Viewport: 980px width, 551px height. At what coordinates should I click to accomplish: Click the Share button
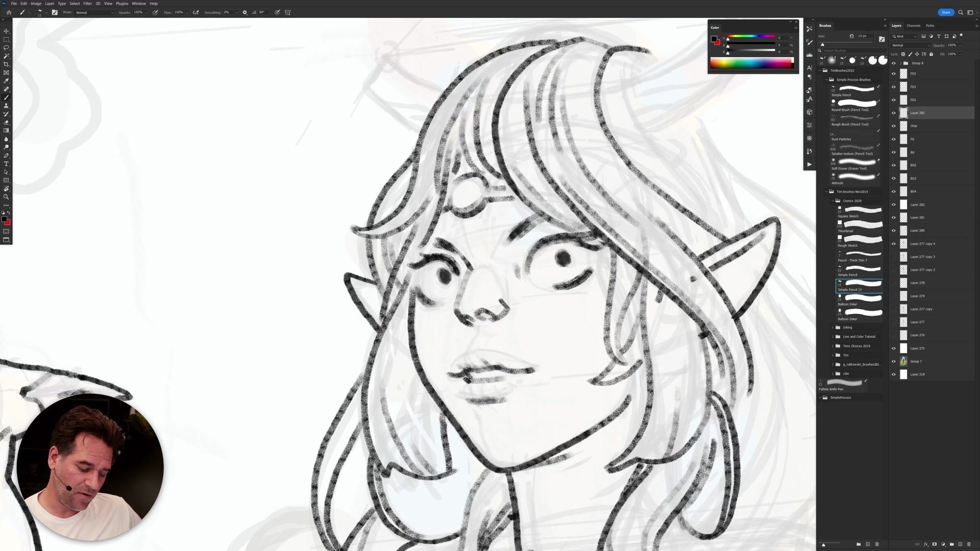(945, 12)
